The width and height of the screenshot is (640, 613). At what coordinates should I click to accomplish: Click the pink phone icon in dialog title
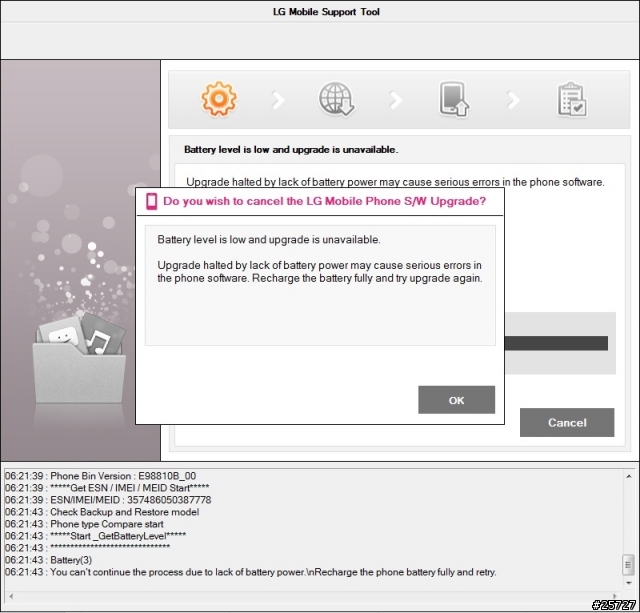(151, 201)
